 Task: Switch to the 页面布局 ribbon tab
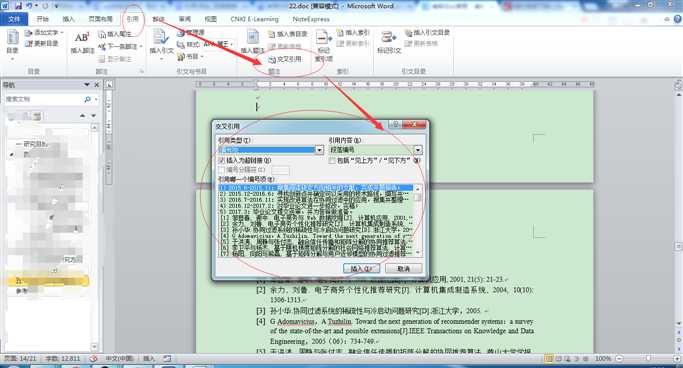(x=100, y=19)
